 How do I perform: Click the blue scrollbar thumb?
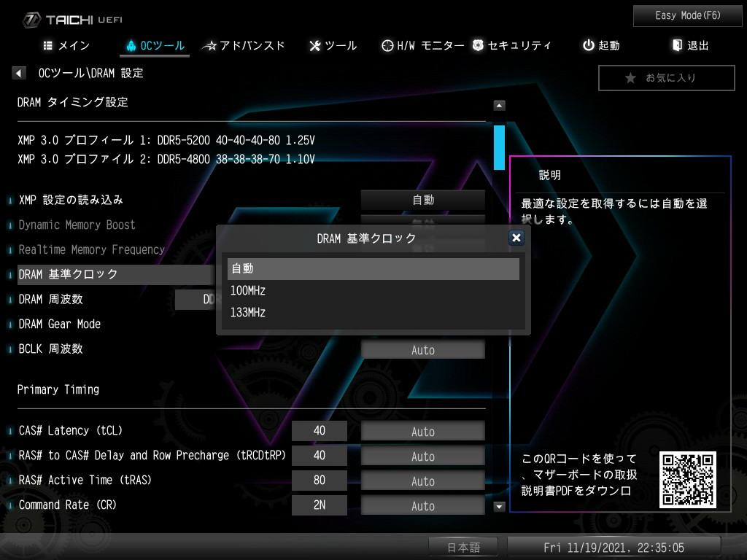(499, 147)
